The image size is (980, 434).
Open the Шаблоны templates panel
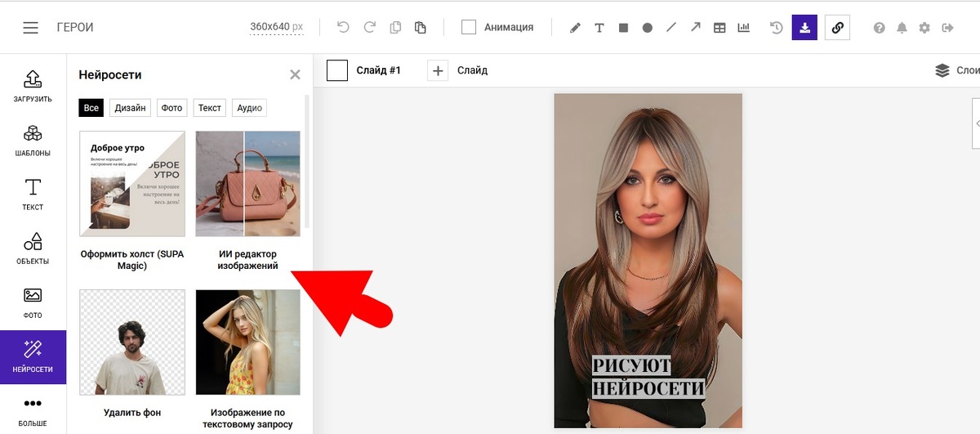coord(33,140)
